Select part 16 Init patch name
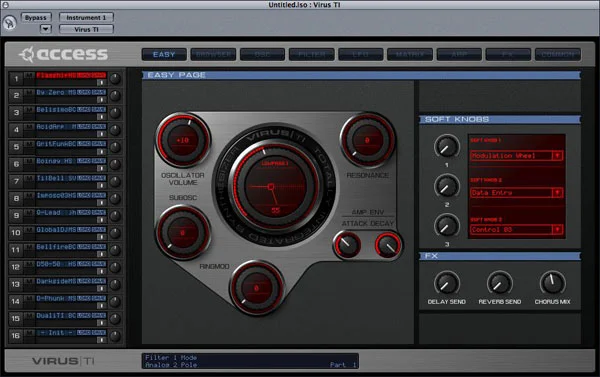Image resolution: width=600 pixels, height=377 pixels. (x=55, y=333)
